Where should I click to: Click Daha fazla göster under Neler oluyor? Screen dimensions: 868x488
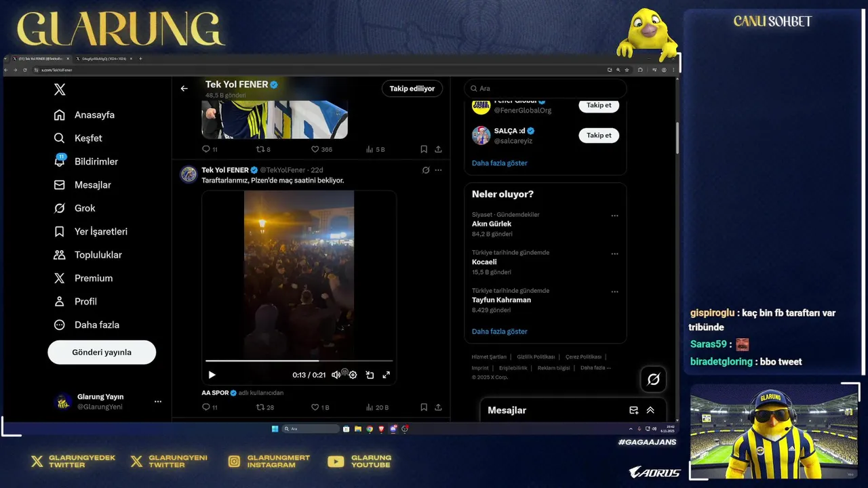click(499, 331)
